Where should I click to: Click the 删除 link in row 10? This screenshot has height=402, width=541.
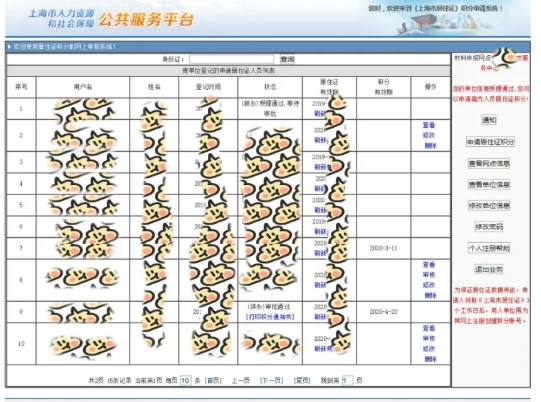coord(430,359)
